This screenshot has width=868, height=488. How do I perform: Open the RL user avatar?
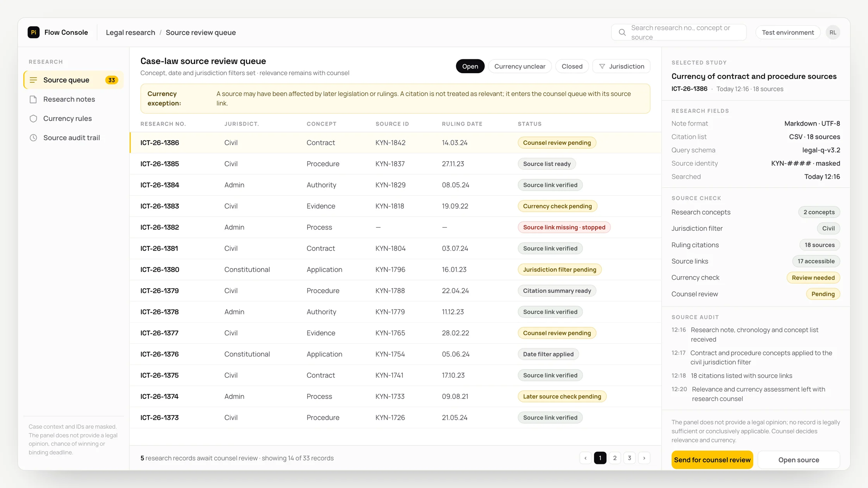click(833, 33)
